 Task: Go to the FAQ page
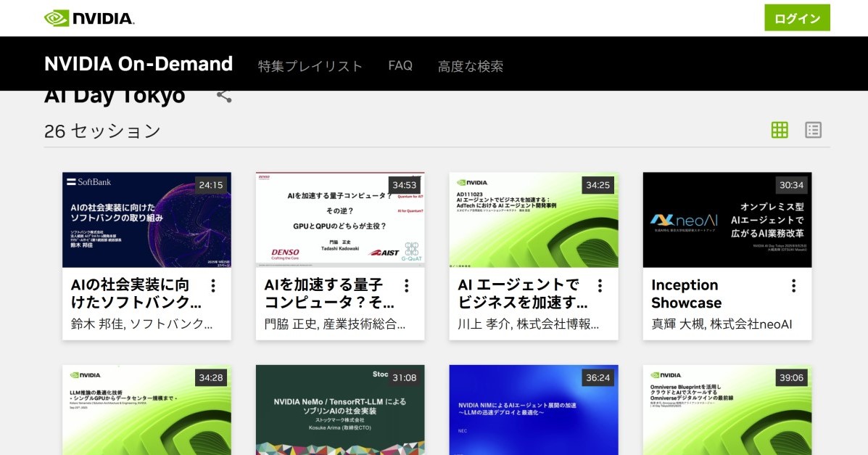[400, 66]
